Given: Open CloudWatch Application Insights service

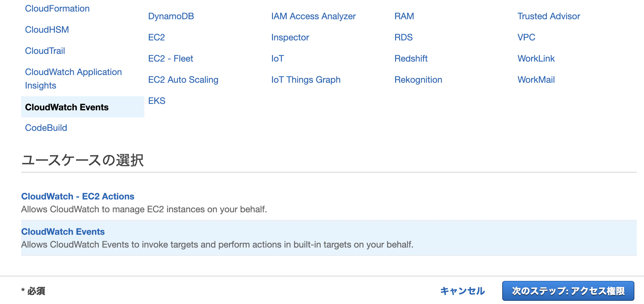Looking at the screenshot, I should [73, 79].
